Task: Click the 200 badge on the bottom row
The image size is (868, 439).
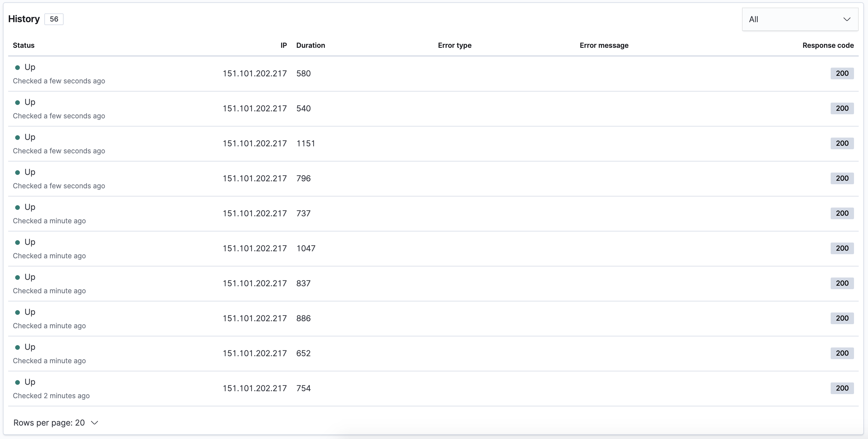Action: [x=842, y=388]
